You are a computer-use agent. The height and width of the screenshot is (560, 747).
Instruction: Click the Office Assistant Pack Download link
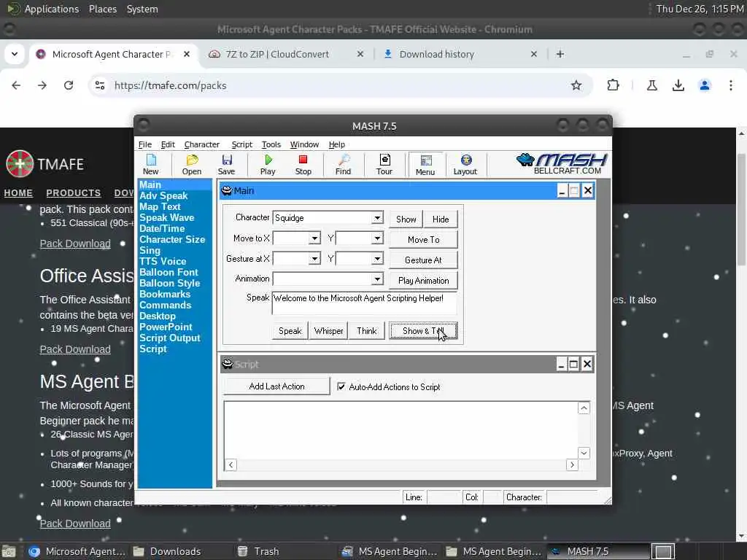pyautogui.click(x=75, y=349)
